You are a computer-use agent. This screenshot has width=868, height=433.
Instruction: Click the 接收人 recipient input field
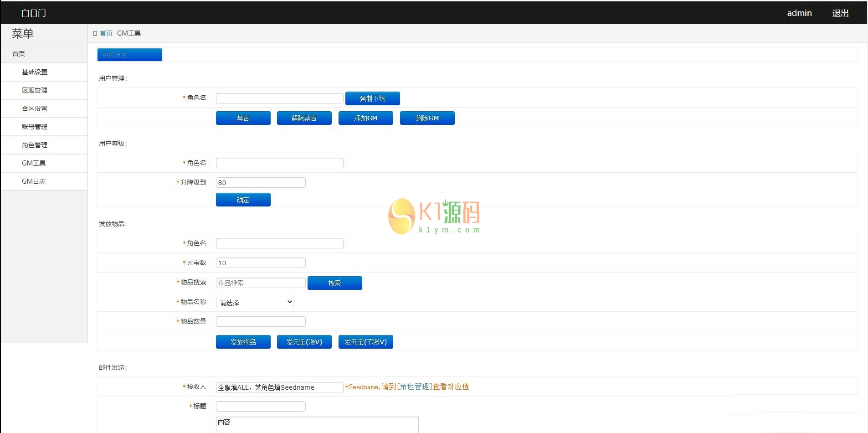(279, 387)
